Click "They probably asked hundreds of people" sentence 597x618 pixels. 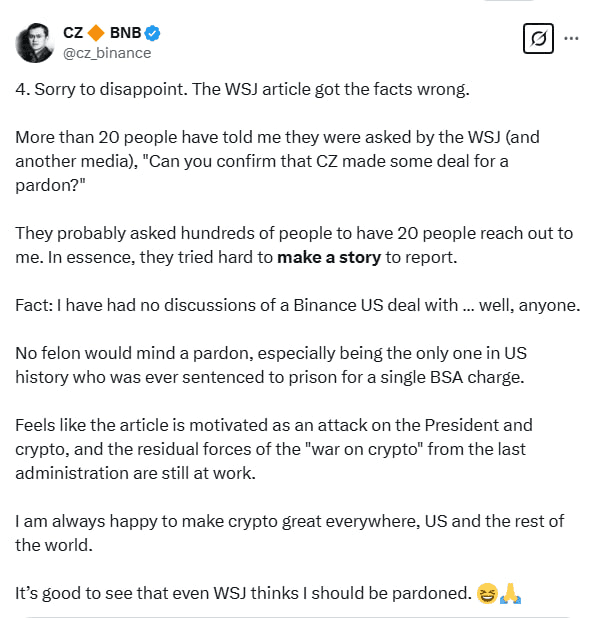point(294,245)
